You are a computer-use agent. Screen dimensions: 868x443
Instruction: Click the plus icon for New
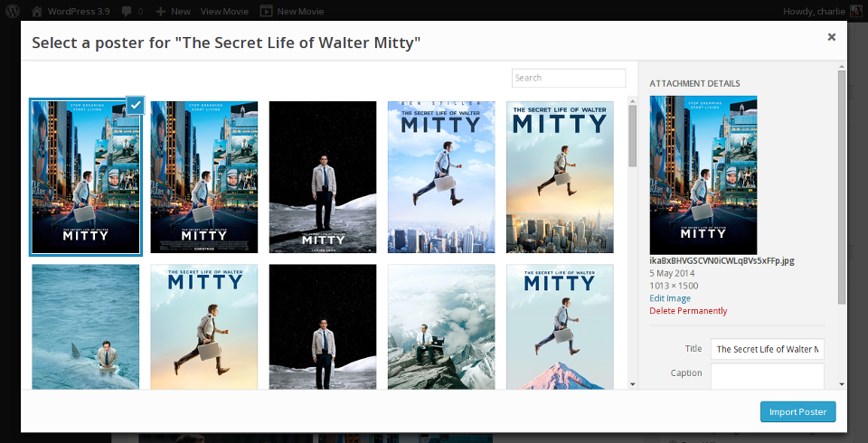click(x=160, y=11)
